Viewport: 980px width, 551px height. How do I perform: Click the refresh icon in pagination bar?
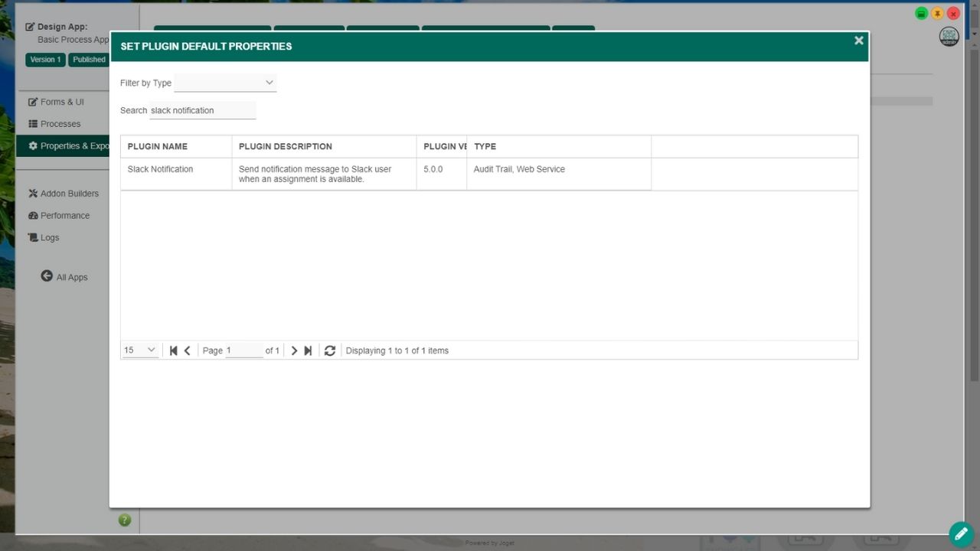coord(330,350)
